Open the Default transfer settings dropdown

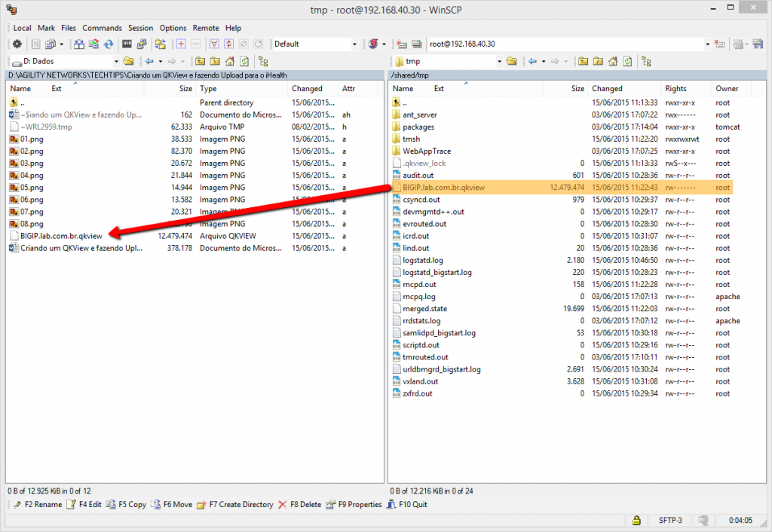pyautogui.click(x=354, y=44)
